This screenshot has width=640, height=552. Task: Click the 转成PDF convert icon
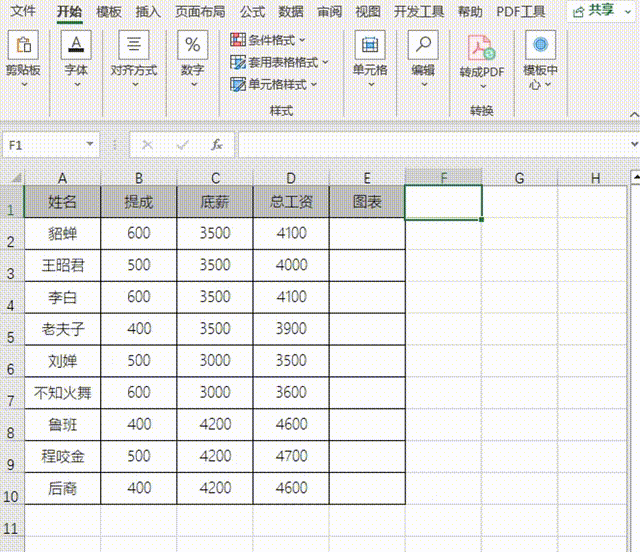482,48
